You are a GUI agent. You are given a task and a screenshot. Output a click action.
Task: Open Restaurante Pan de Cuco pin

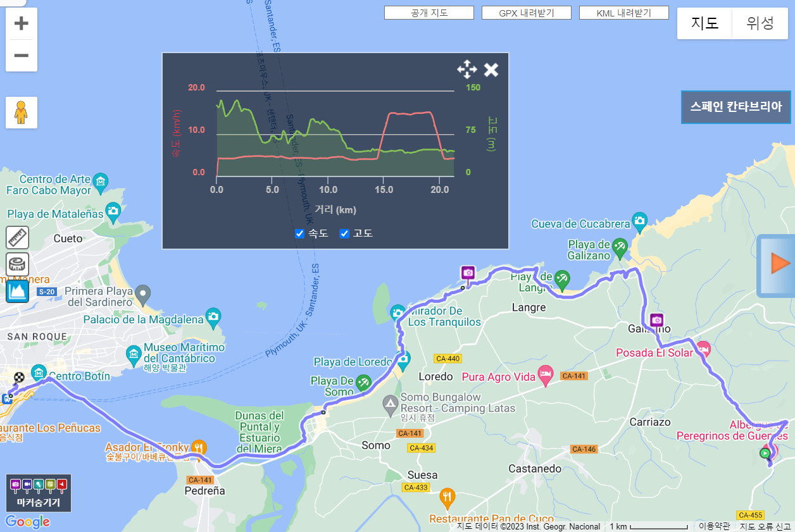[x=448, y=498]
